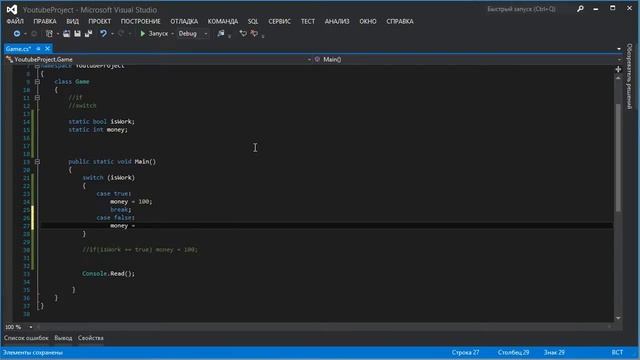Click the Строка 27 status bar entry

click(x=465, y=352)
